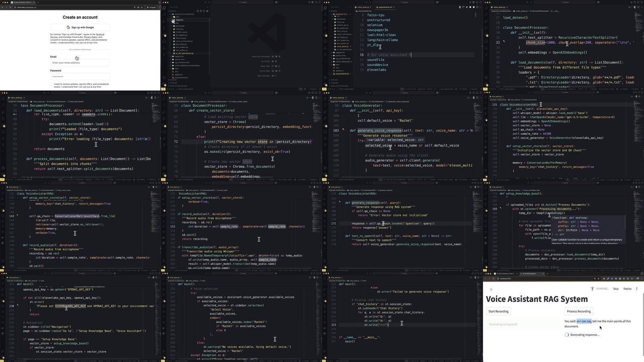644x362 pixels.
Task: Expand the OUTLINE section in Explorer
Action: coord(173,80)
